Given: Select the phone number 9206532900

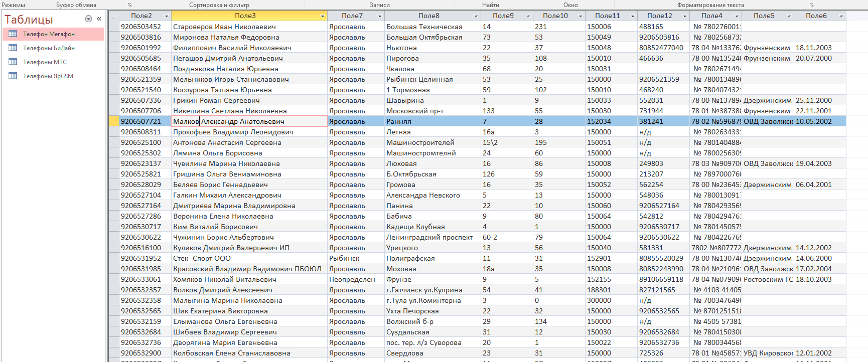Looking at the screenshot, I should [145, 353].
